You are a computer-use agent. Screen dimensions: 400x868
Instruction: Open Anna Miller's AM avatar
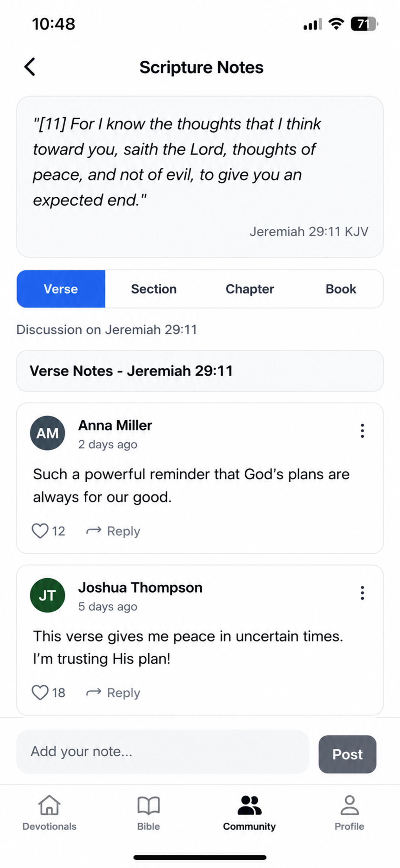pos(48,433)
